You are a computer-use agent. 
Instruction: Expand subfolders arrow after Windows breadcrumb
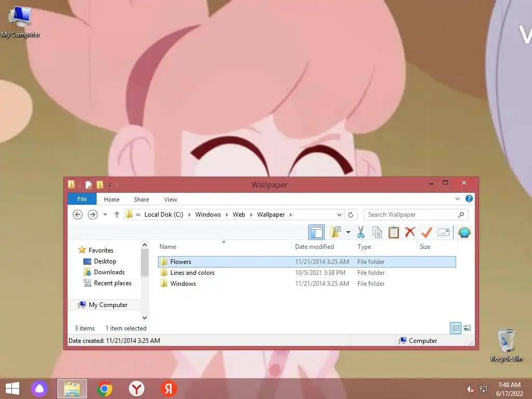tap(227, 215)
